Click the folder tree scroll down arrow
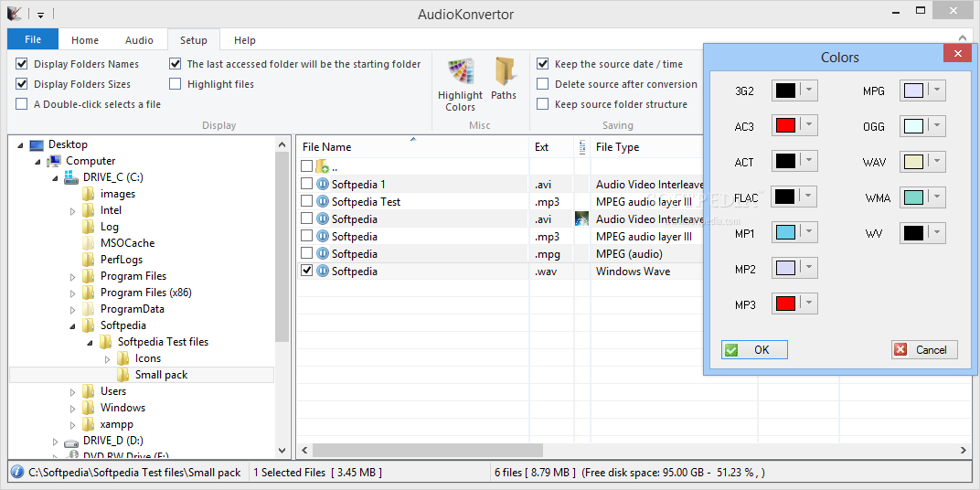 (282, 450)
